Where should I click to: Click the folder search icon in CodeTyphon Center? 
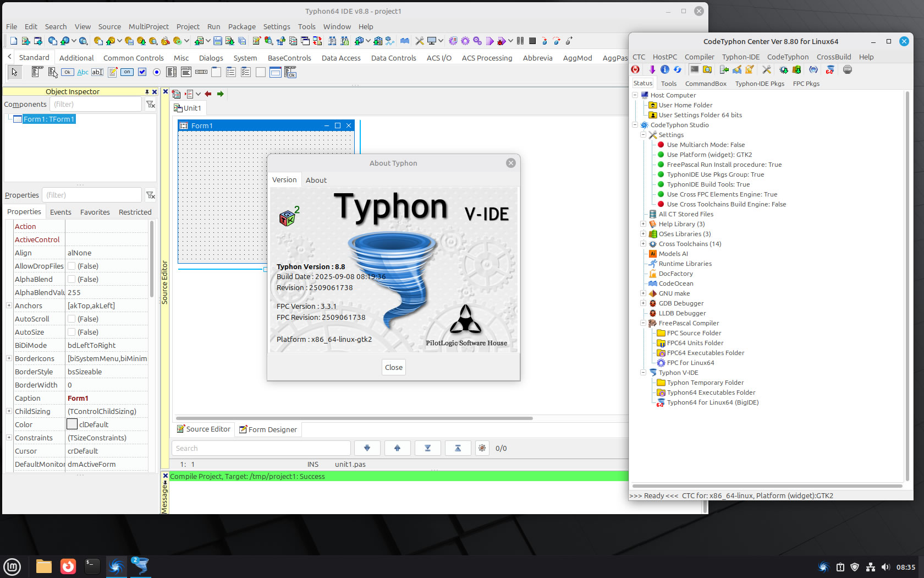tap(707, 69)
